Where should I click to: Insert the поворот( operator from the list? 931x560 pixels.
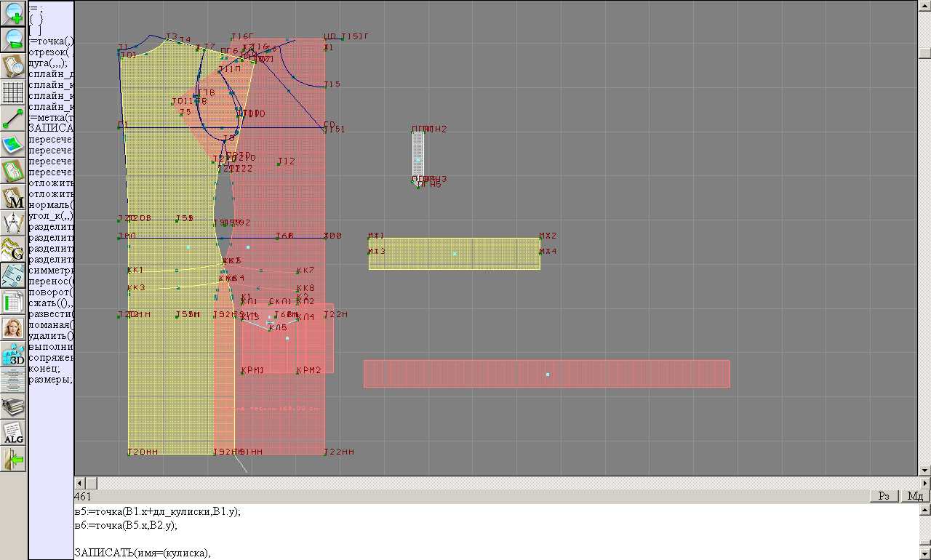pyautogui.click(x=51, y=292)
